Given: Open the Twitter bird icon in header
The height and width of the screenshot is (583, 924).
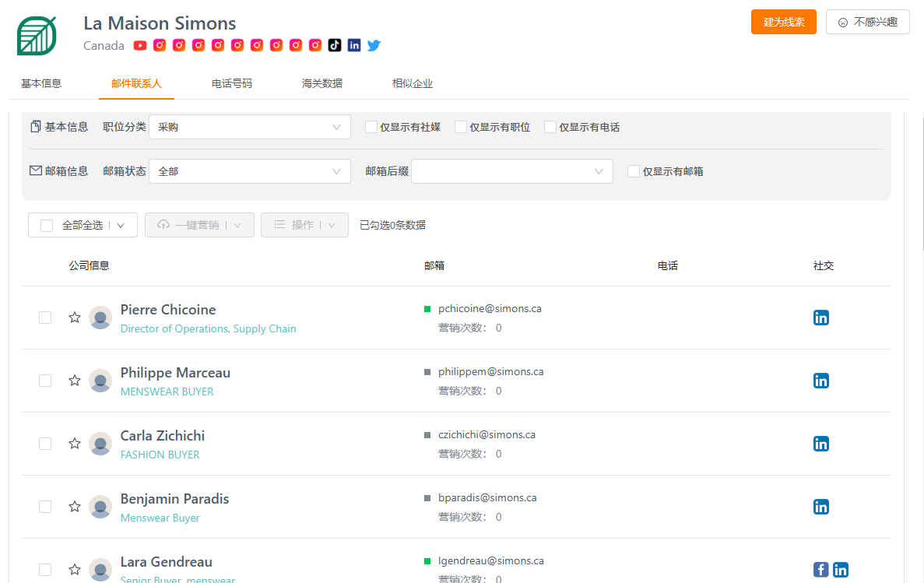Looking at the screenshot, I should point(374,45).
